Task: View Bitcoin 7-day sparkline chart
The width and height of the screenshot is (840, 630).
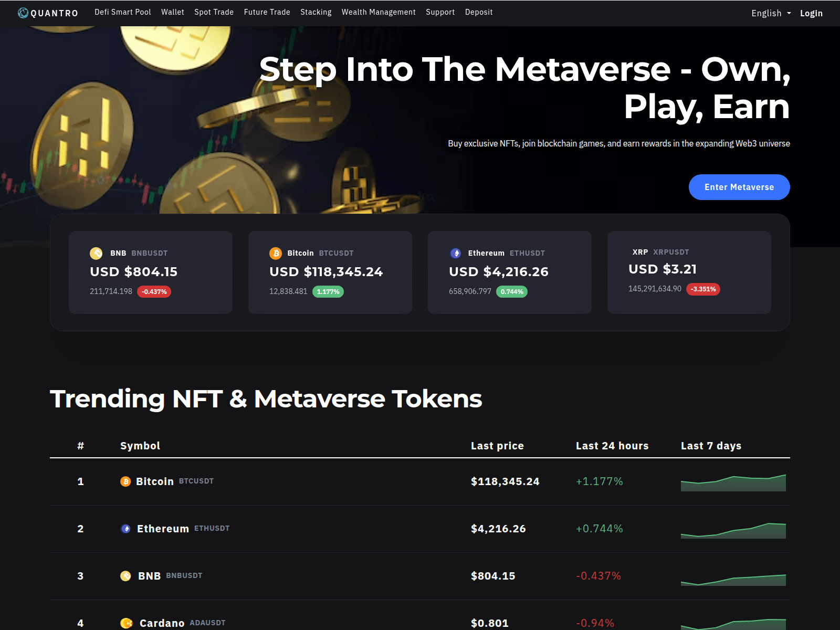Action: 733,483
